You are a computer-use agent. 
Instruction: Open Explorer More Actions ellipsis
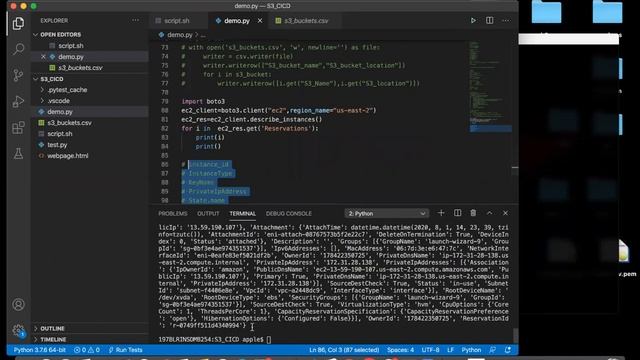135,20
